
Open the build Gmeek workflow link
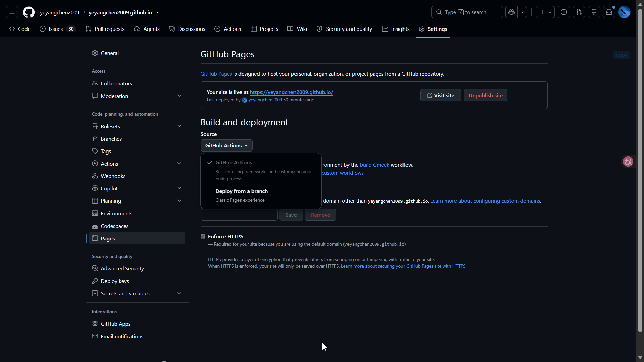(374, 165)
